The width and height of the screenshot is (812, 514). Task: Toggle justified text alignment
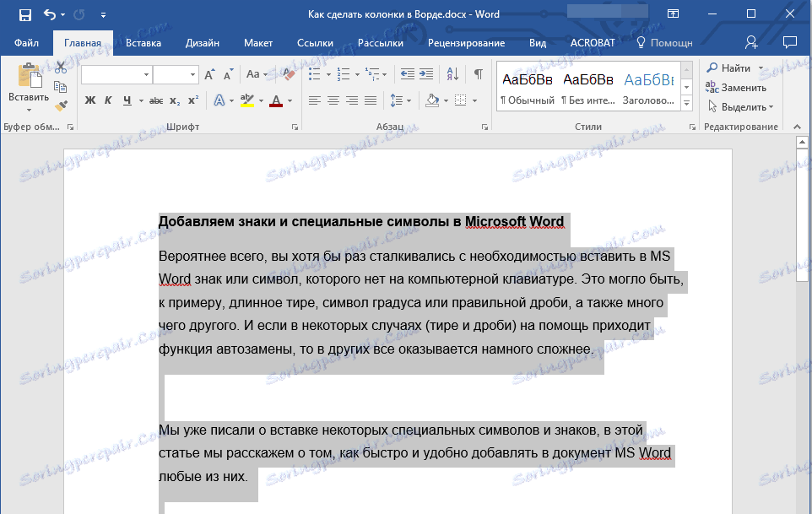370,100
